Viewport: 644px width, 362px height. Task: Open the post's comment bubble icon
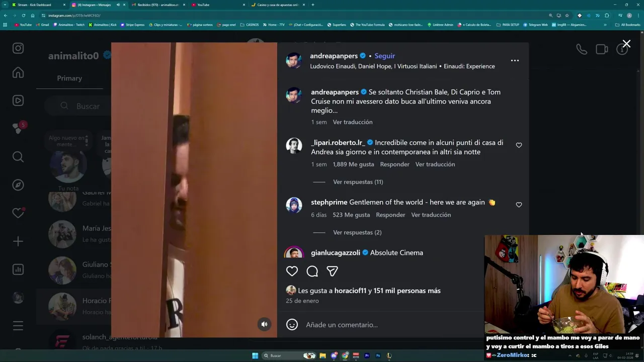[x=312, y=271]
